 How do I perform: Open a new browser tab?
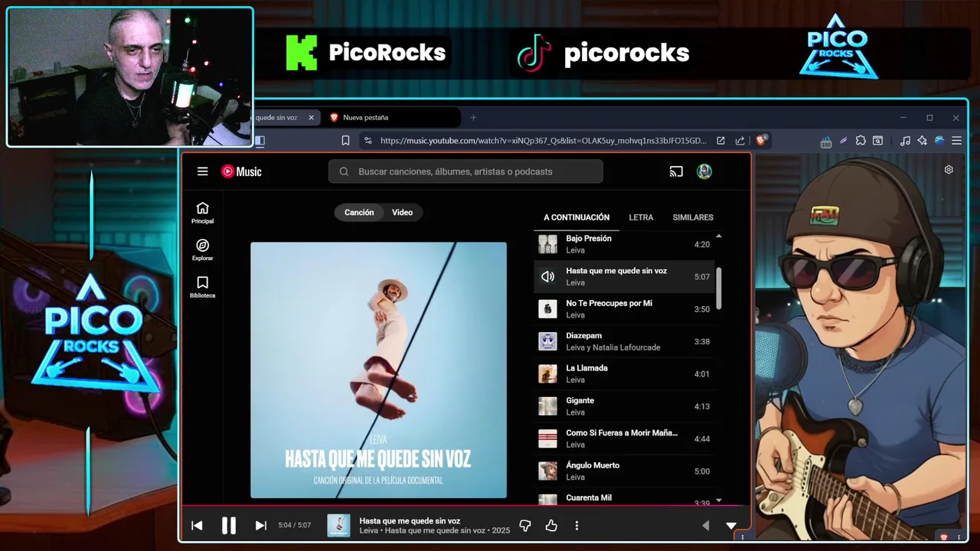coord(473,117)
